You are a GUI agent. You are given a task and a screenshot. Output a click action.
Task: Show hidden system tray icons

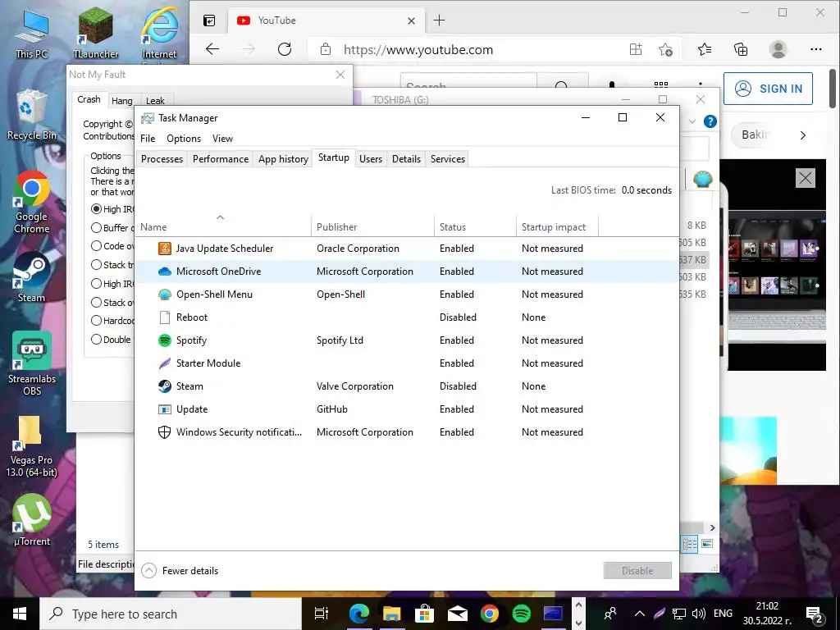click(640, 614)
